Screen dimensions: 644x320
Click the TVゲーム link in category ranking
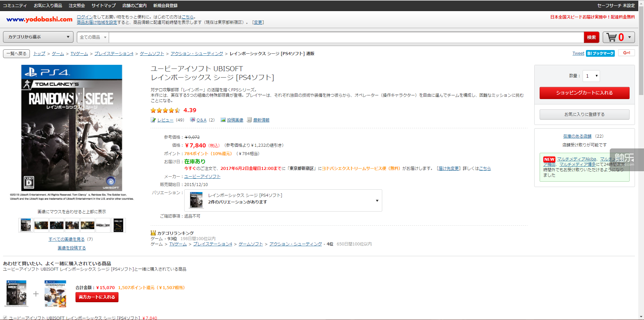178,244
